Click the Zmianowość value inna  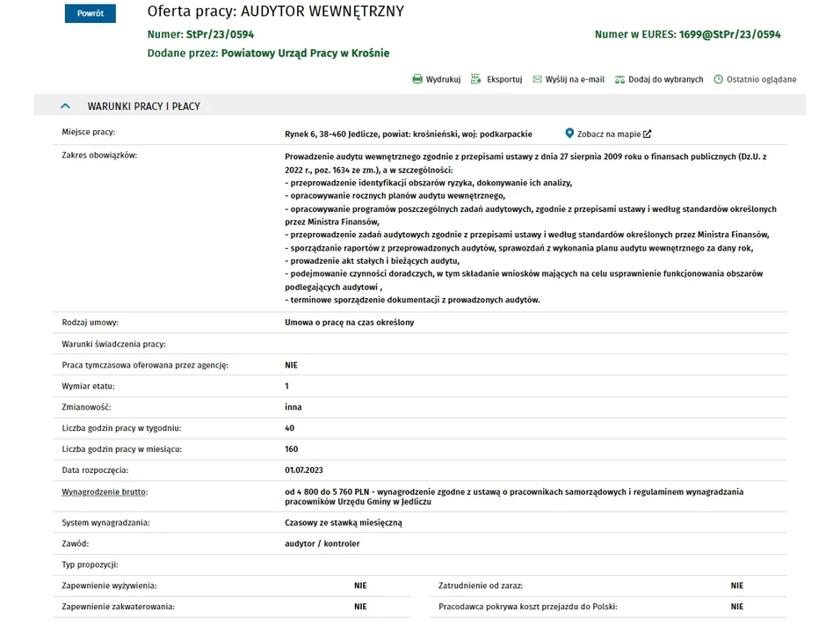click(293, 407)
